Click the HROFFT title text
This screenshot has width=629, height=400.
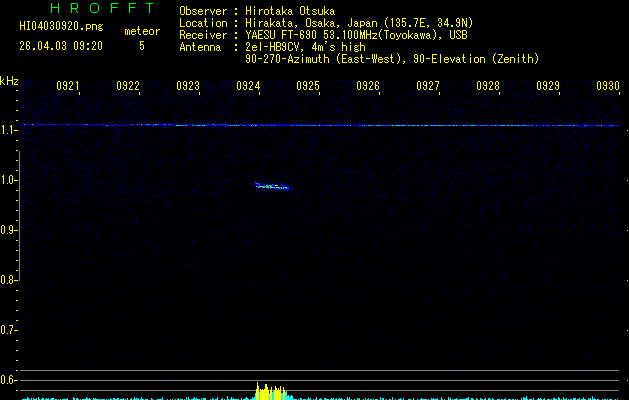click(102, 8)
